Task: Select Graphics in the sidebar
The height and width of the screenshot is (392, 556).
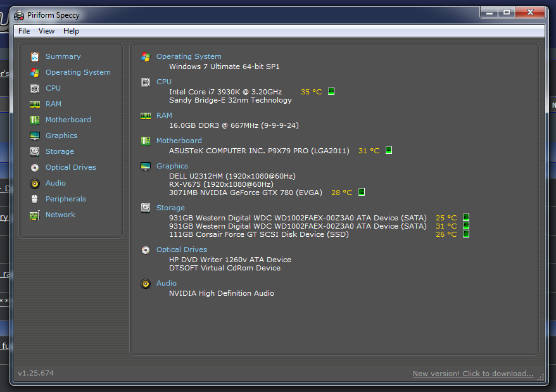Action: click(61, 136)
